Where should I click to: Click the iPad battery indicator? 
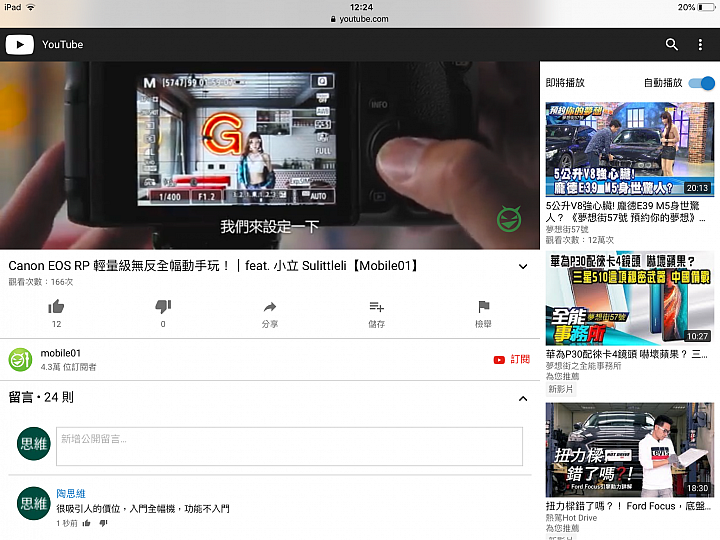(x=706, y=7)
